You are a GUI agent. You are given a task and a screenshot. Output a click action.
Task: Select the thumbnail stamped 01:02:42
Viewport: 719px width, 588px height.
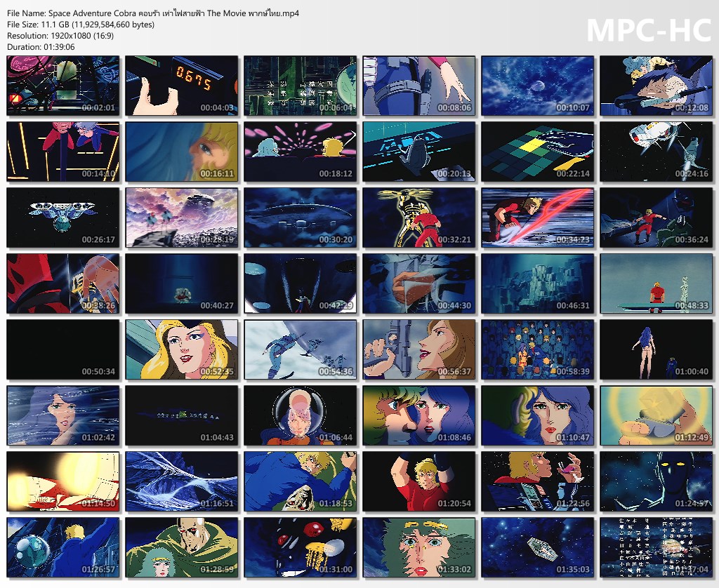[x=63, y=415]
